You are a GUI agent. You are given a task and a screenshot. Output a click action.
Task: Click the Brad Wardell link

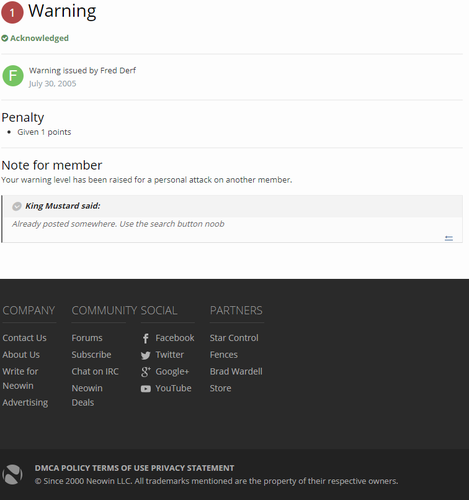pyautogui.click(x=236, y=372)
